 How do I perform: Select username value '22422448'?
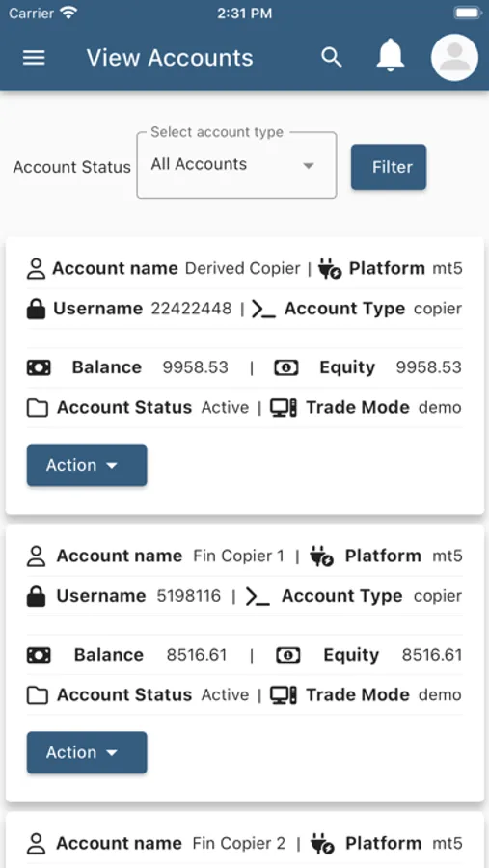tap(192, 309)
